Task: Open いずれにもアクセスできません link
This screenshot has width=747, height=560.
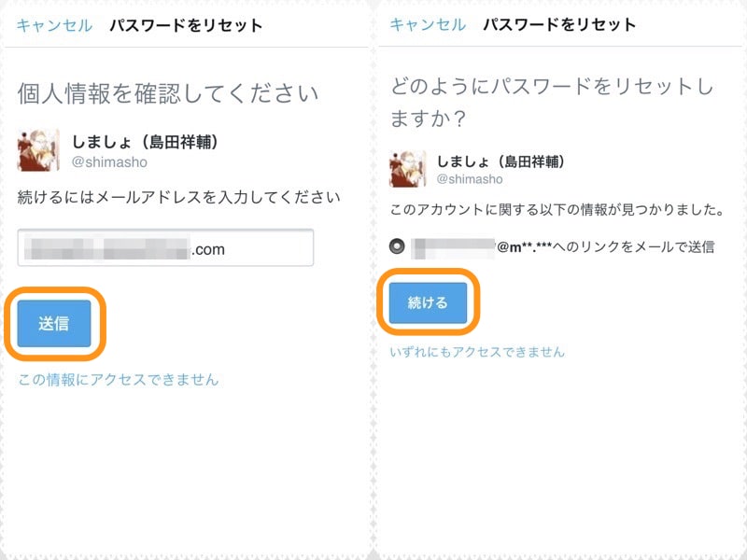Action: pyautogui.click(x=478, y=349)
